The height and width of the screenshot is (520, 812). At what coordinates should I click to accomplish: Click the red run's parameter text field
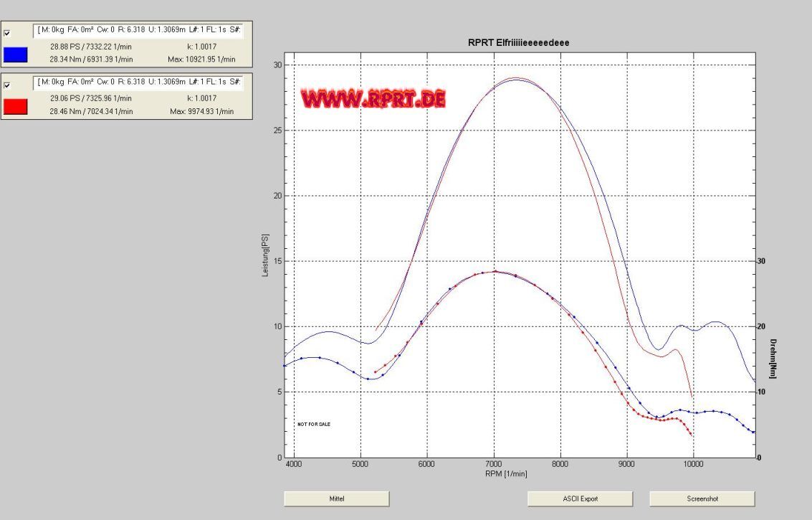[139, 82]
